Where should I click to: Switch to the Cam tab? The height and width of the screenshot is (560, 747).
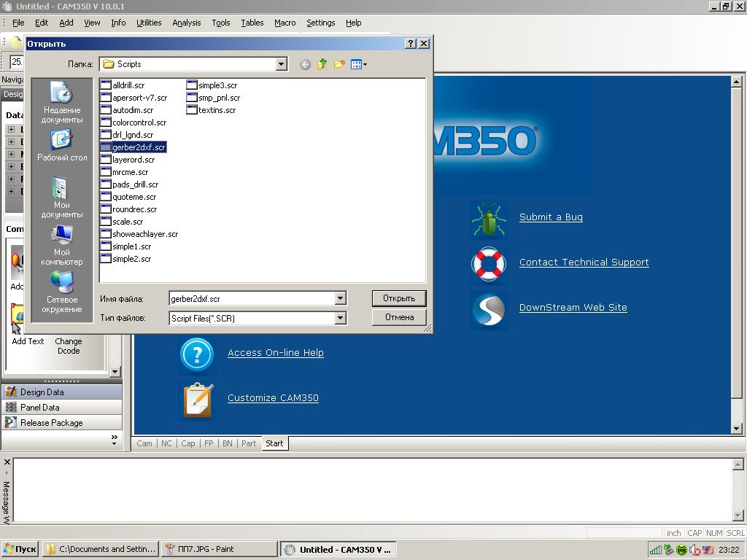point(144,443)
